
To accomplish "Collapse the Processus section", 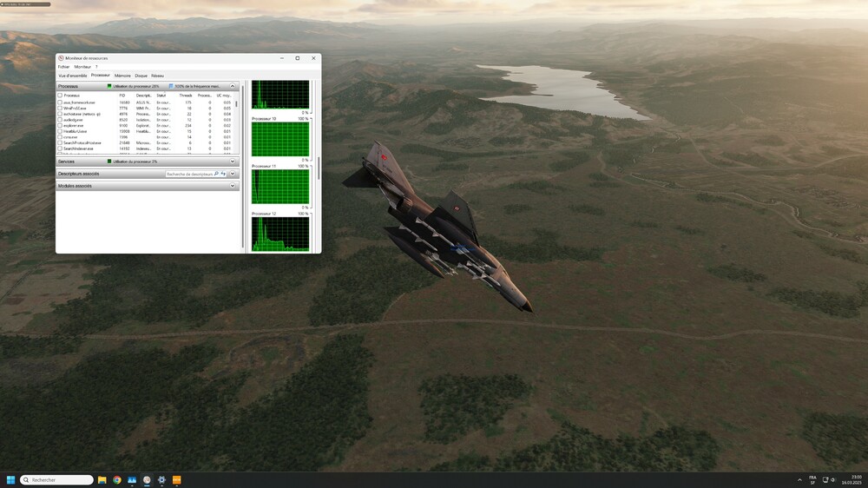I will tap(233, 87).
